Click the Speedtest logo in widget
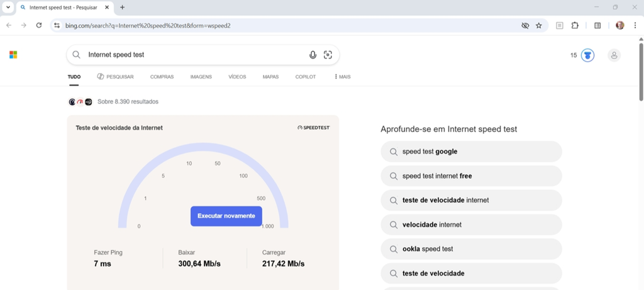The image size is (644, 290). tap(314, 128)
